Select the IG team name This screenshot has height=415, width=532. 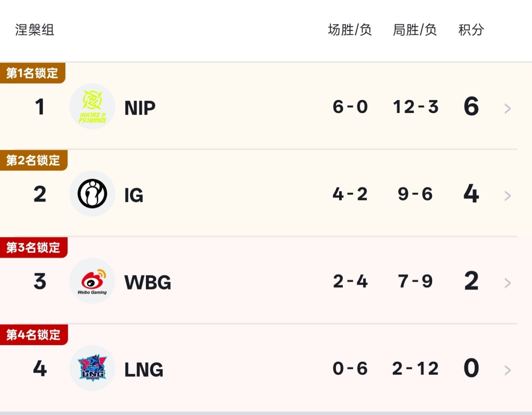134,195
